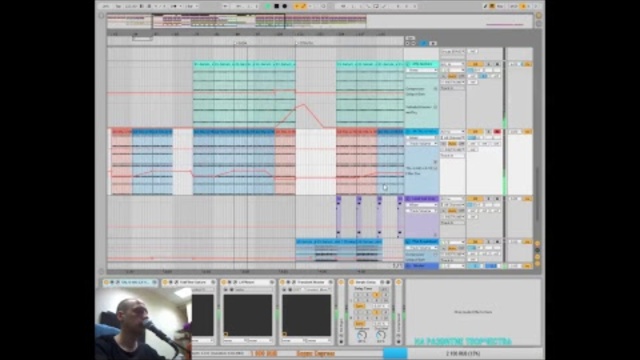Open the blue track's automation control chooser
Image resolution: width=640 pixels, height=360 pixels.
click(422, 143)
